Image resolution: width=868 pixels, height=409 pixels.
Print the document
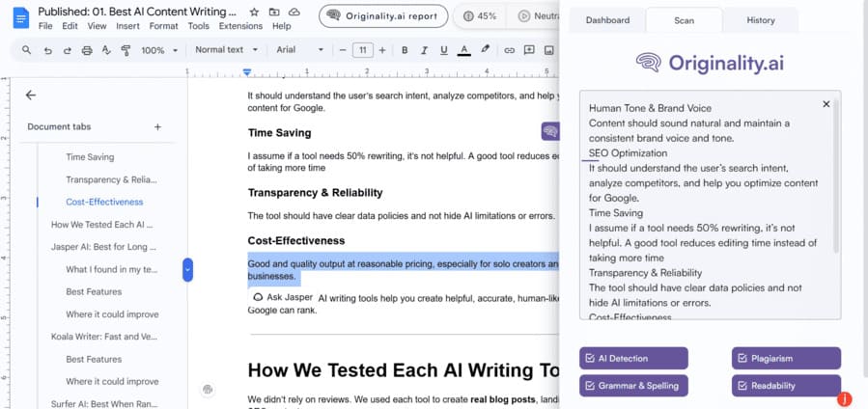click(87, 50)
